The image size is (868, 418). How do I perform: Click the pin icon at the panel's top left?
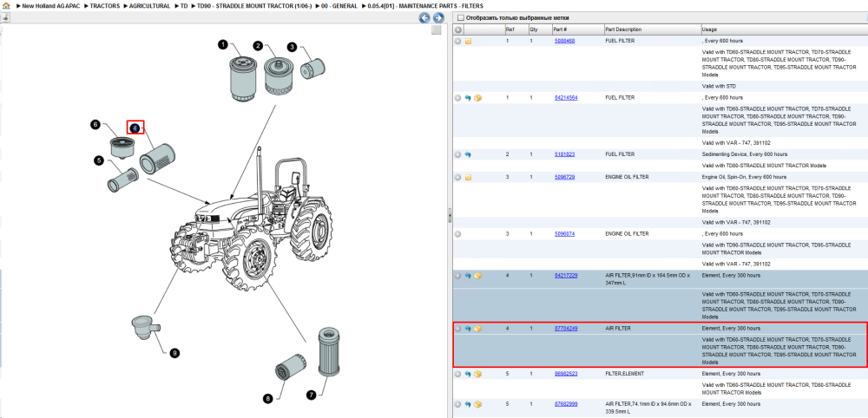pyautogui.click(x=5, y=17)
